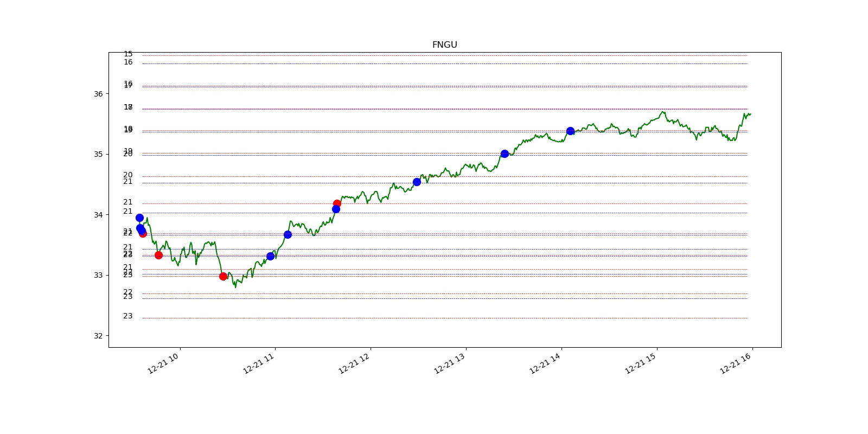Click the blue marker just after 12-21 14
Image resolution: width=868 pixels, height=434 pixels.
tap(570, 131)
